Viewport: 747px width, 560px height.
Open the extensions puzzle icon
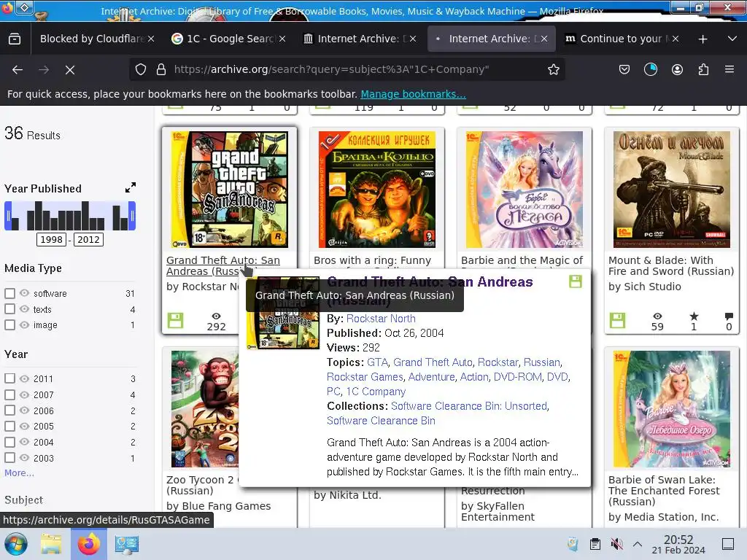pyautogui.click(x=703, y=69)
